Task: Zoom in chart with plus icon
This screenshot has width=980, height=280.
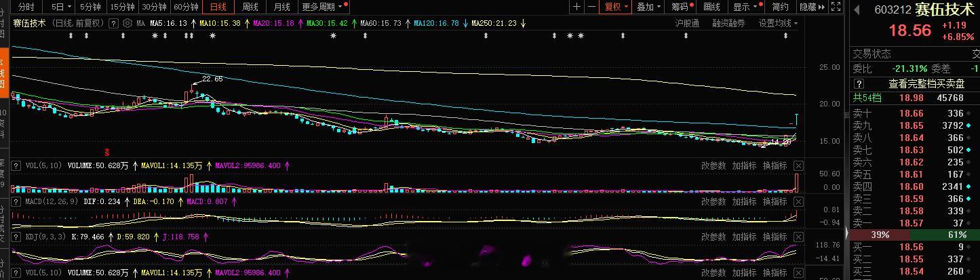Action: 576,7
